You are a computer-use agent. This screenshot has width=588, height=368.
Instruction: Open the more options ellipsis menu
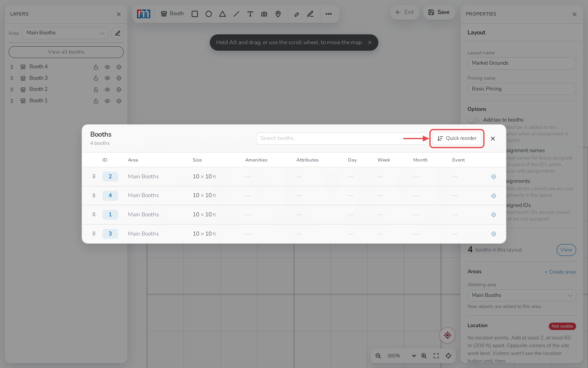coord(329,14)
